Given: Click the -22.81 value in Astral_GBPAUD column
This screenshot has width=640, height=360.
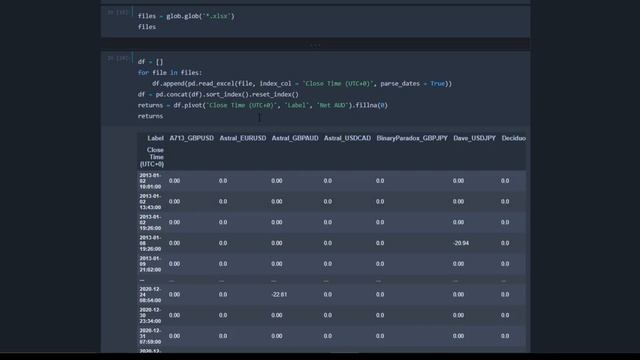Looking at the screenshot, I should (279, 295).
